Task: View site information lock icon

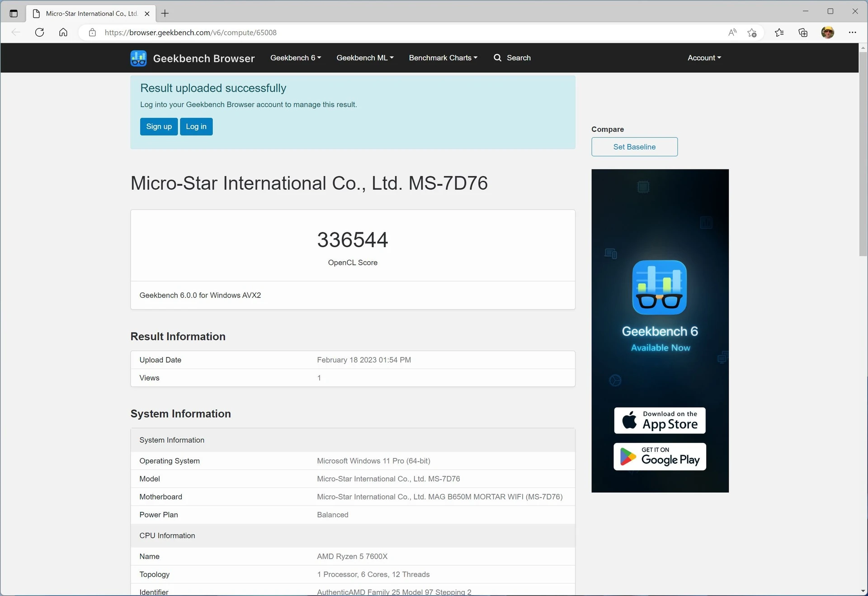Action: 92,33
